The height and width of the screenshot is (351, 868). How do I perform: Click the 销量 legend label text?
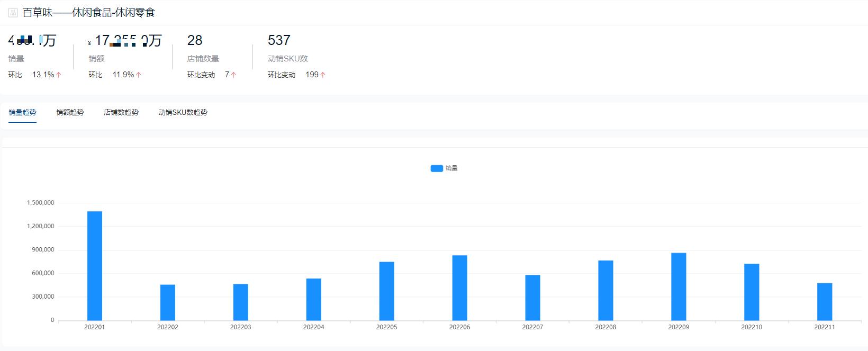coord(451,168)
